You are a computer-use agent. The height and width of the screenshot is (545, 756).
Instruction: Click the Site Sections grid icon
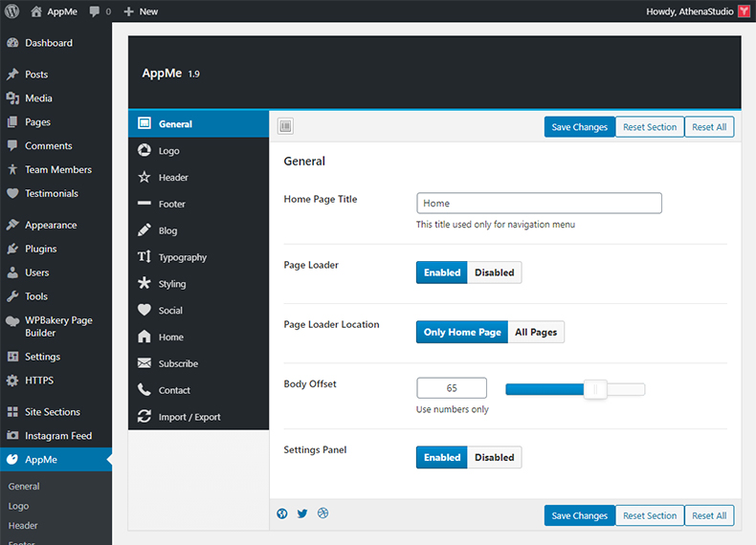pyautogui.click(x=12, y=412)
